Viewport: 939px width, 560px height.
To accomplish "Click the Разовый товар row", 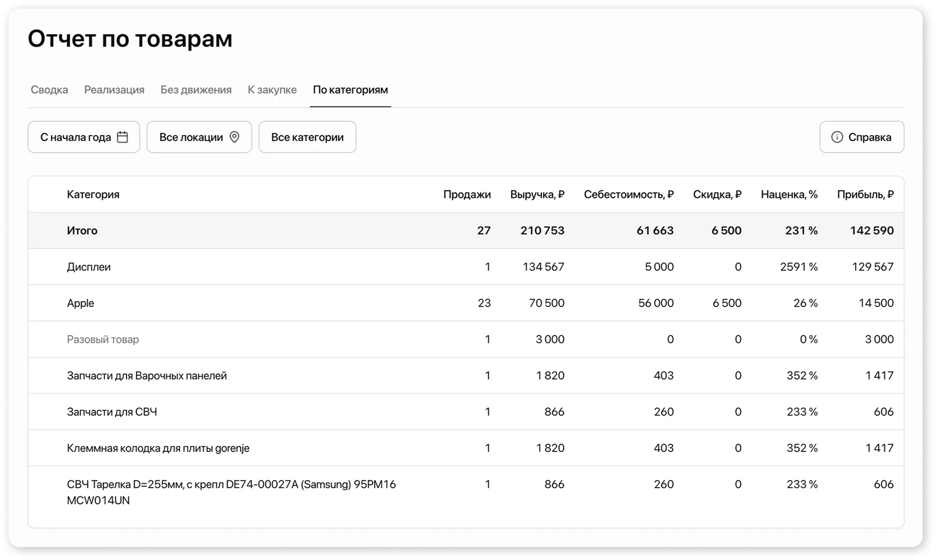I will coord(103,339).
